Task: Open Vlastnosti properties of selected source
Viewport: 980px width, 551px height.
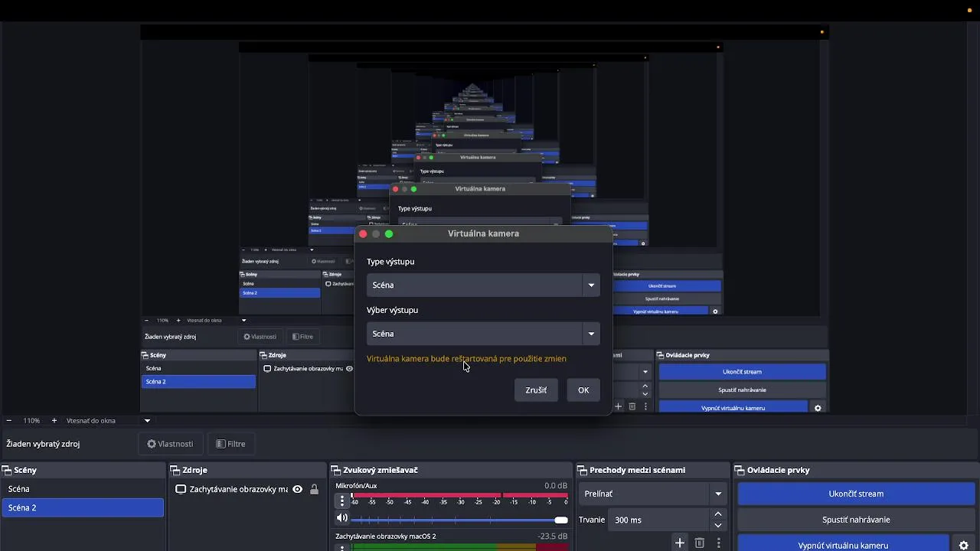Action: [170, 444]
